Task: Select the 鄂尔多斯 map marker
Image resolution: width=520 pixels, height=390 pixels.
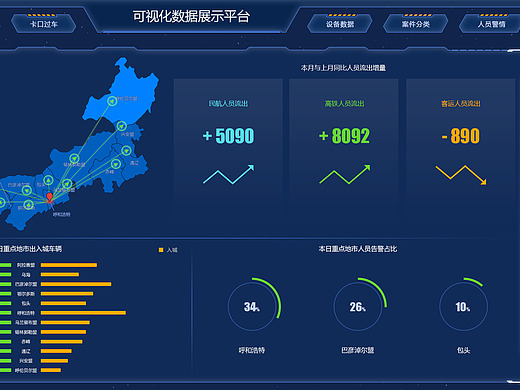Action: (x=28, y=204)
